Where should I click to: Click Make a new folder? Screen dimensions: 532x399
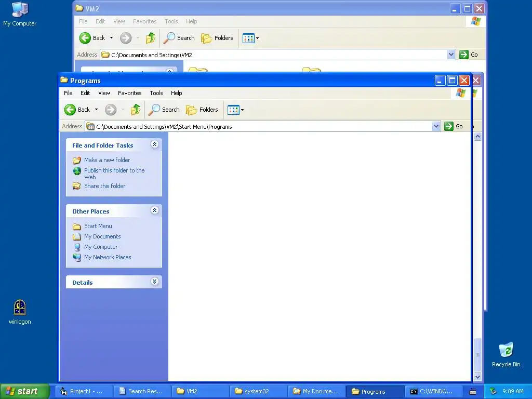[107, 160]
